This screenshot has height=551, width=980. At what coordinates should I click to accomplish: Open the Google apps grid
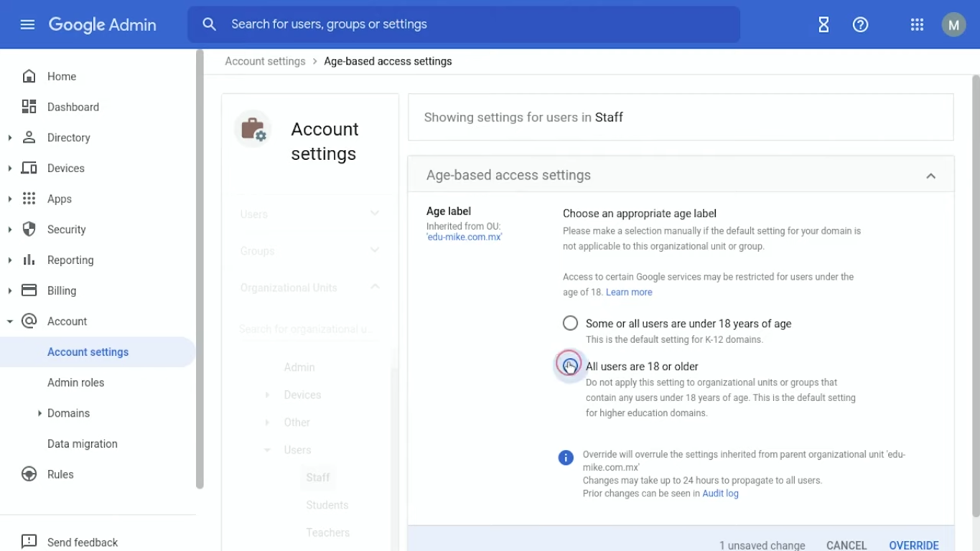(x=917, y=24)
